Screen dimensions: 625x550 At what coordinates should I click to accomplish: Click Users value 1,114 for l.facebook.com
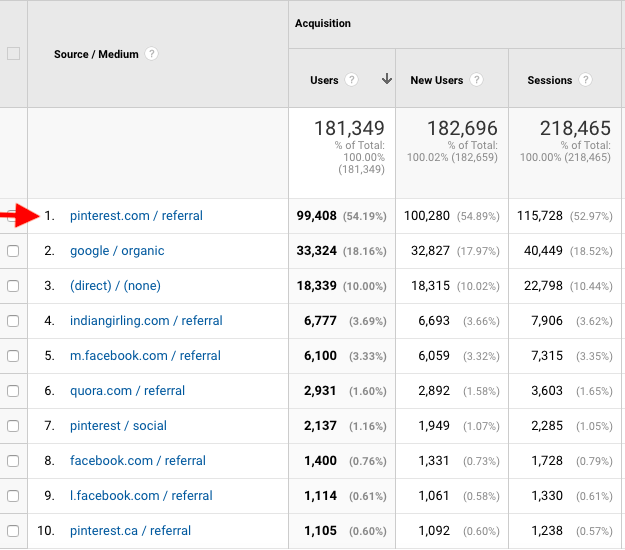(320, 496)
